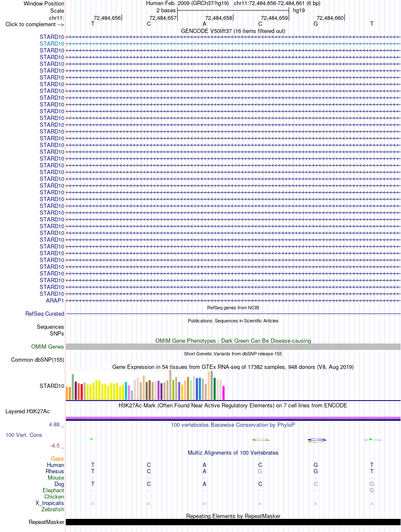Select the light-blue highlighted STARD10 transcript label
The height and width of the screenshot is (532, 401).
pyautogui.click(x=52, y=44)
